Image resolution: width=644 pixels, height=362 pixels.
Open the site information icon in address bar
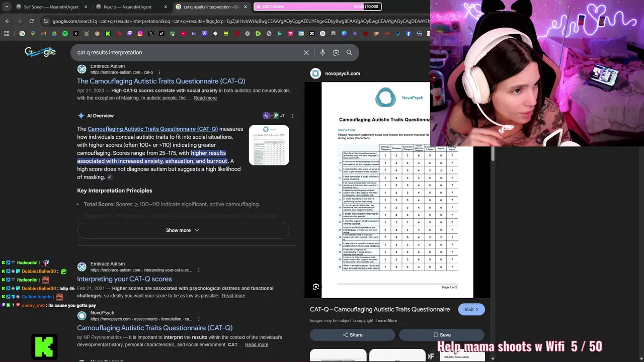pyautogui.click(x=46, y=21)
